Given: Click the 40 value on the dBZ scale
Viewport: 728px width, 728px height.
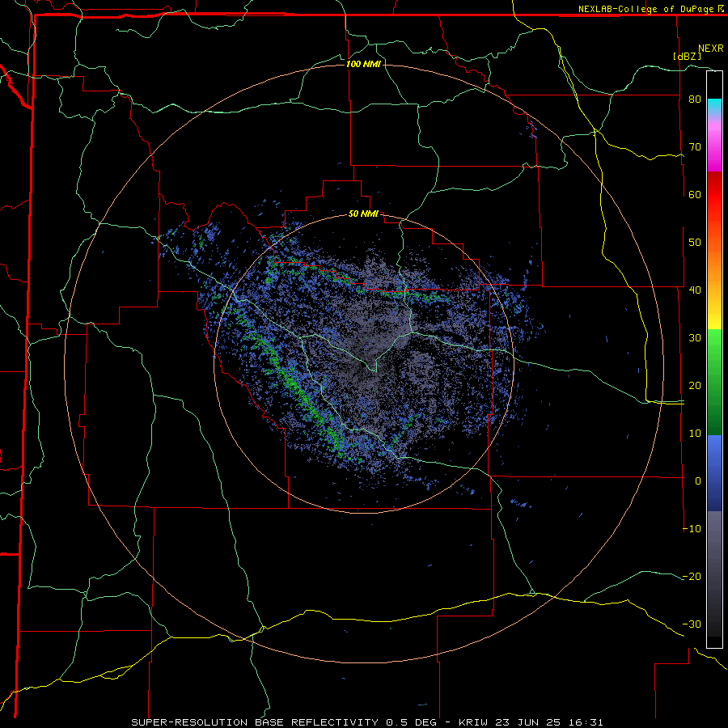Looking at the screenshot, I should (695, 290).
